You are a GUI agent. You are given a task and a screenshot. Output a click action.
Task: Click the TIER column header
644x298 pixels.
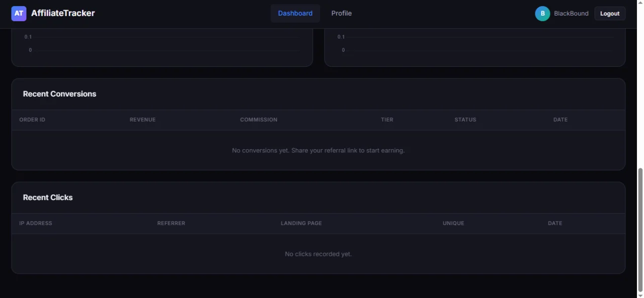point(387,120)
